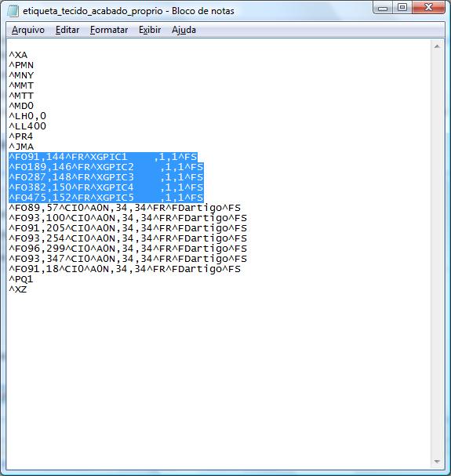The image size is (451, 476).
Task: Place cursor on the ^FO89,57 artigo line
Action: [125, 208]
